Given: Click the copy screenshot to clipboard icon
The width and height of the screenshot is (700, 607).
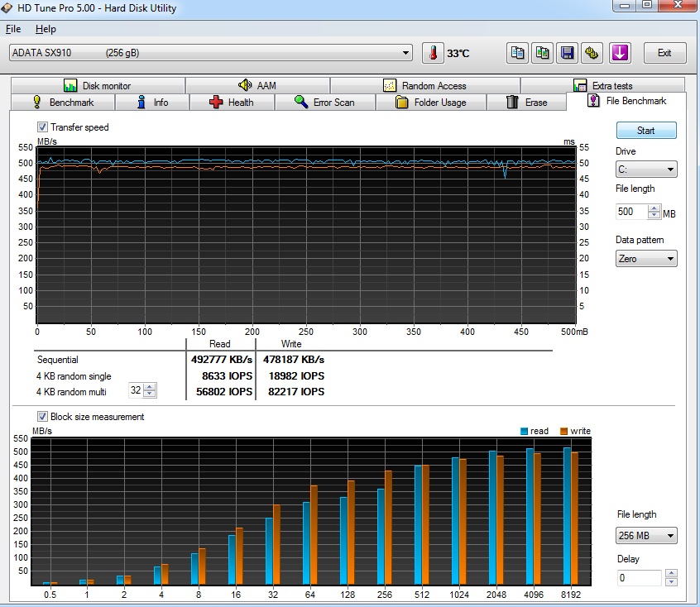Looking at the screenshot, I should pyautogui.click(x=542, y=53).
